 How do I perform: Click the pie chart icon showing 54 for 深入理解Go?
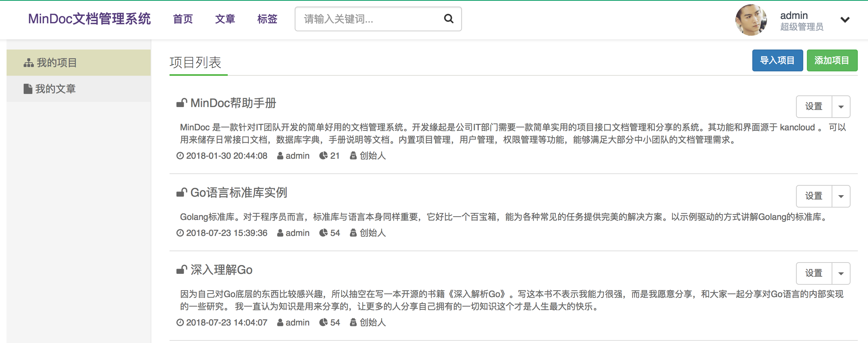point(323,322)
